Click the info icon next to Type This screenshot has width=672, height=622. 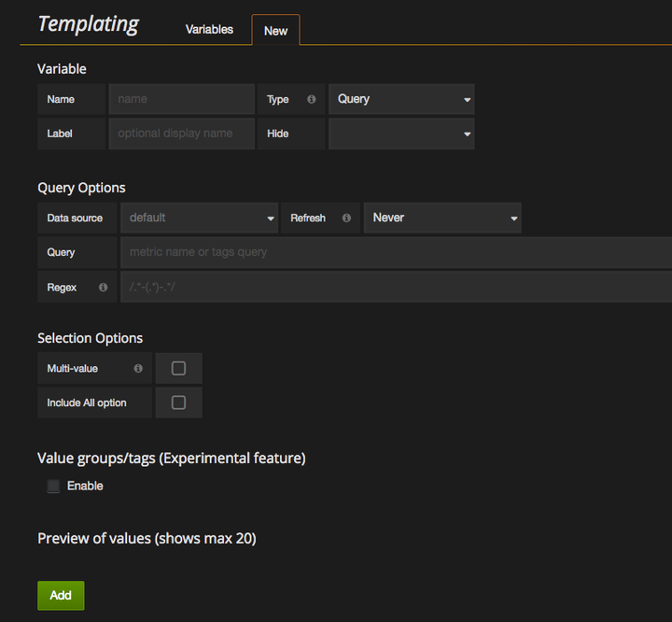(x=312, y=99)
